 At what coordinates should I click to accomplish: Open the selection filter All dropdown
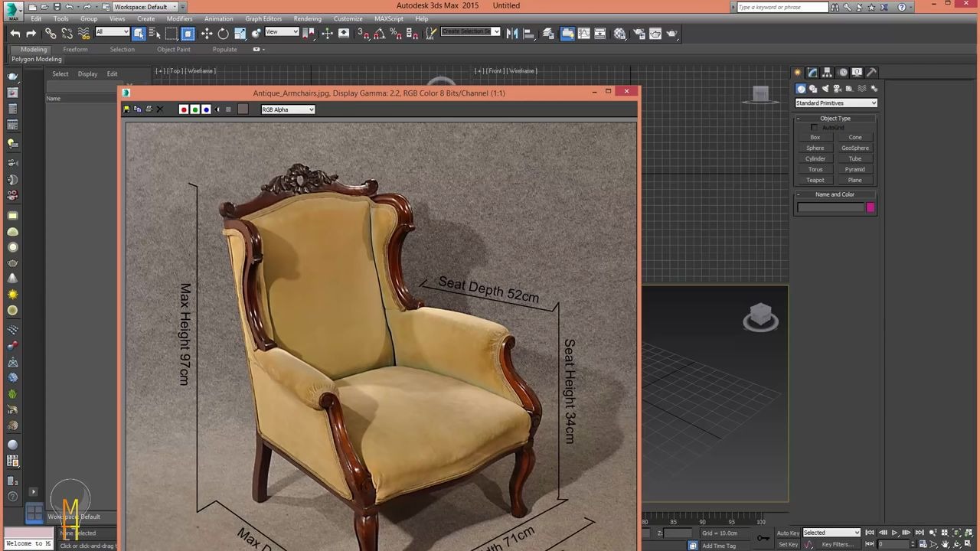pyautogui.click(x=111, y=32)
